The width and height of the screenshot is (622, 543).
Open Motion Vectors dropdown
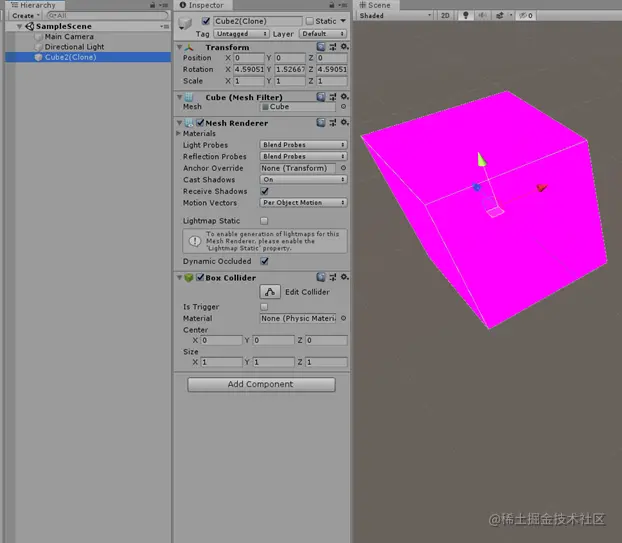tap(303, 203)
